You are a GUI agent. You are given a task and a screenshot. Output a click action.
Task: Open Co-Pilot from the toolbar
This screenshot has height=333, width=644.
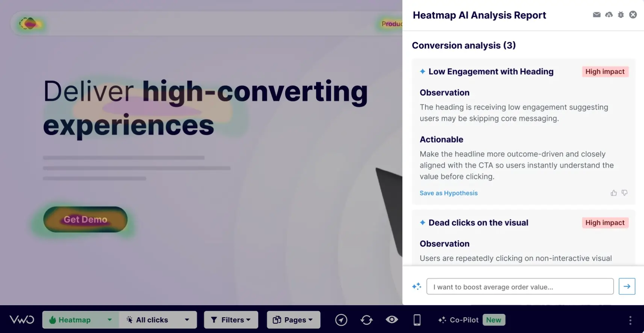click(x=458, y=320)
